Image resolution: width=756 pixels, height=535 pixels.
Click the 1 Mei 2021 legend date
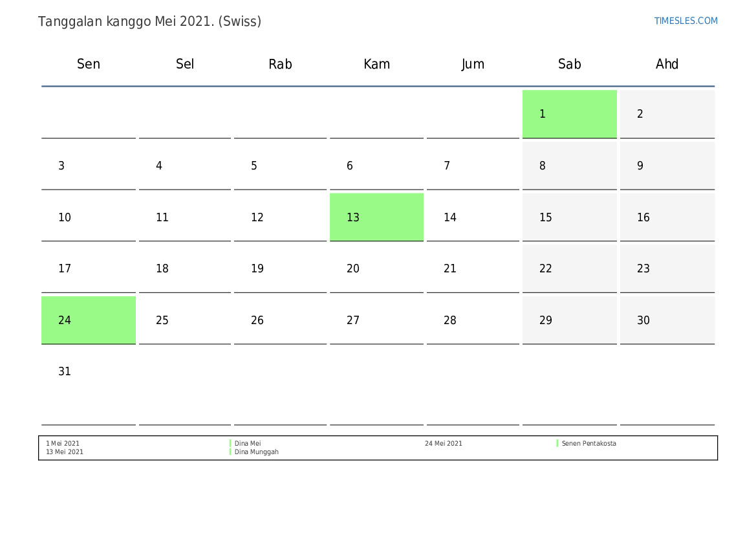pos(63,444)
